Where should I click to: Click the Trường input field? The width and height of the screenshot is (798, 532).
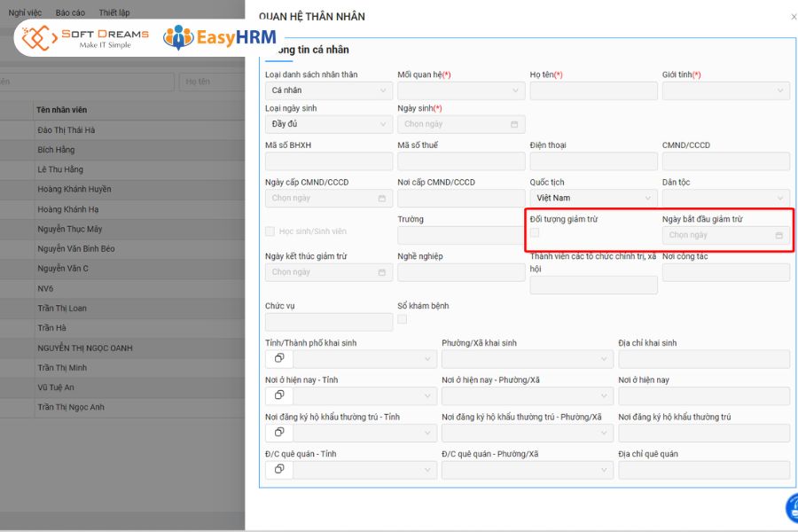click(x=461, y=235)
